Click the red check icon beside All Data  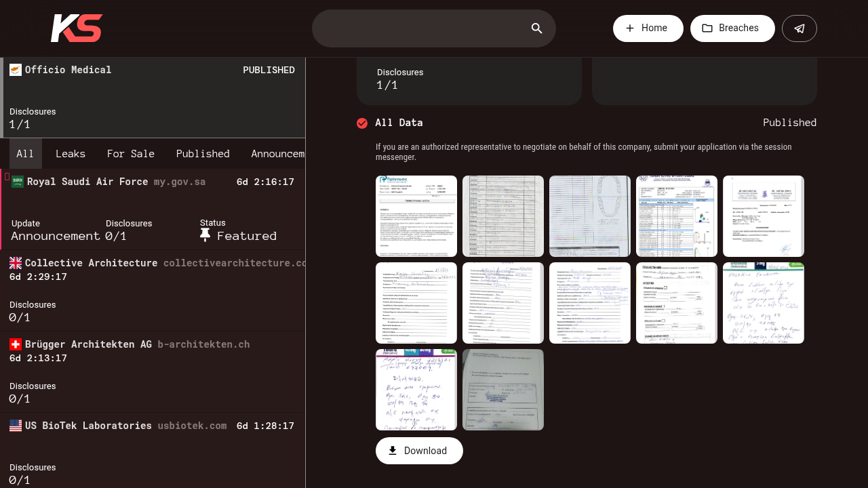point(362,123)
